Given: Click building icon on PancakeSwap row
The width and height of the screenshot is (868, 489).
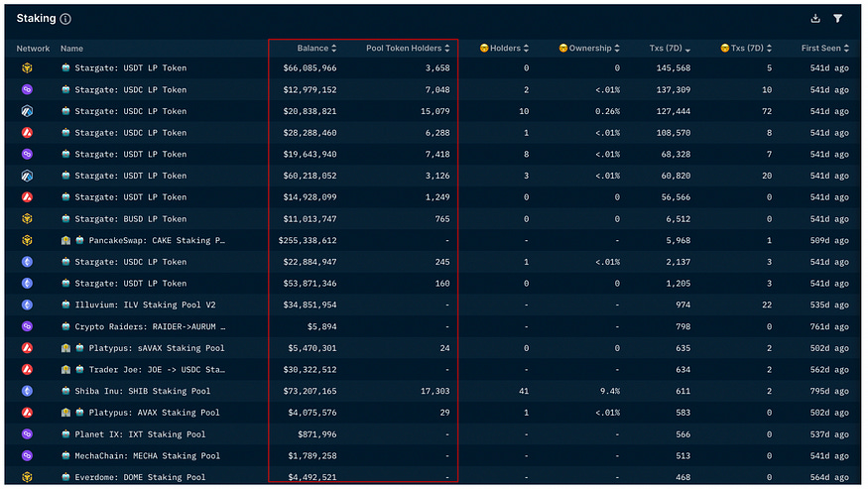Looking at the screenshot, I should pos(65,240).
